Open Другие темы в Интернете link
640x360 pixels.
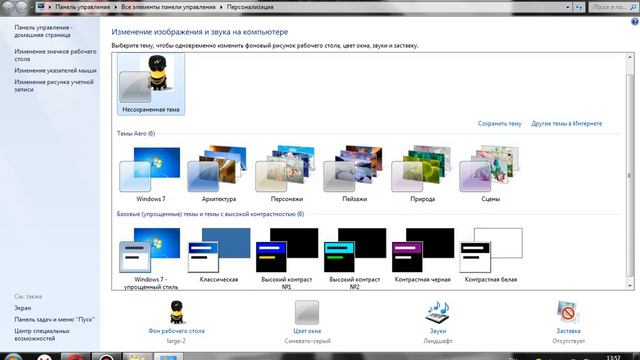[x=567, y=123]
